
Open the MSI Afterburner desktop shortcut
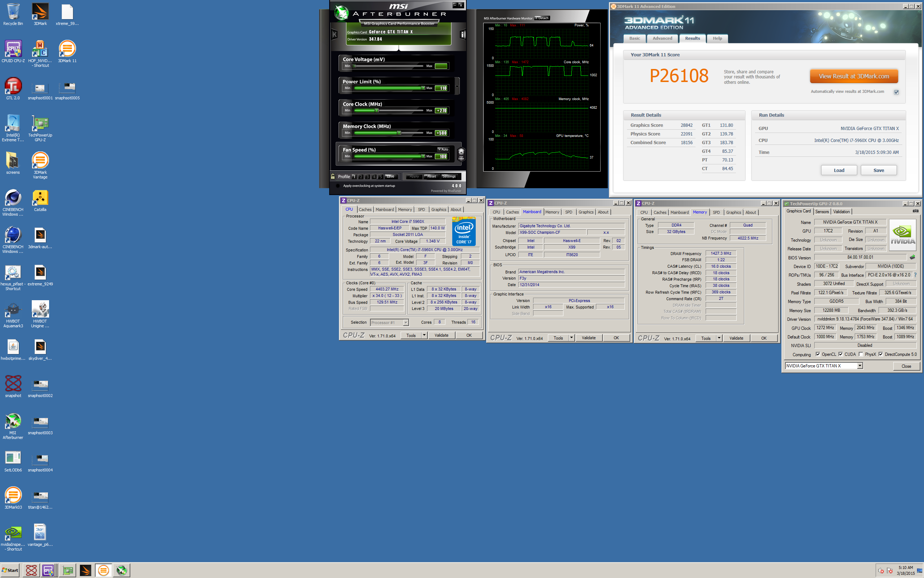point(13,426)
